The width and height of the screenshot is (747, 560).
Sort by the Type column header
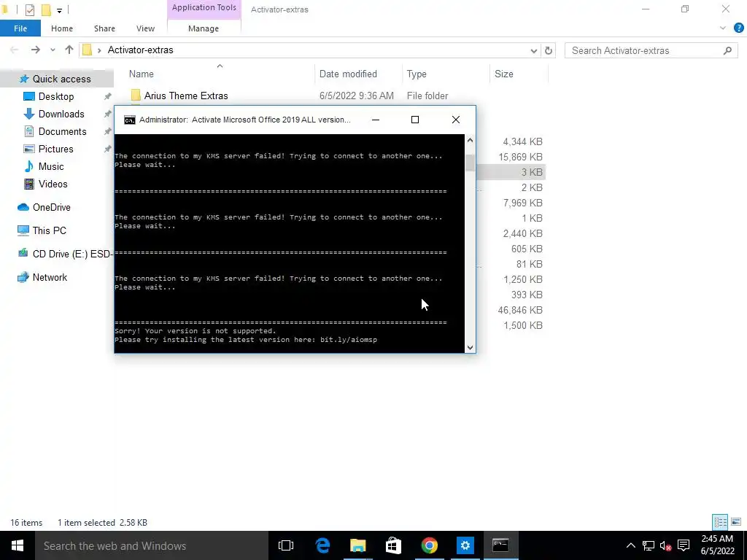tap(417, 74)
